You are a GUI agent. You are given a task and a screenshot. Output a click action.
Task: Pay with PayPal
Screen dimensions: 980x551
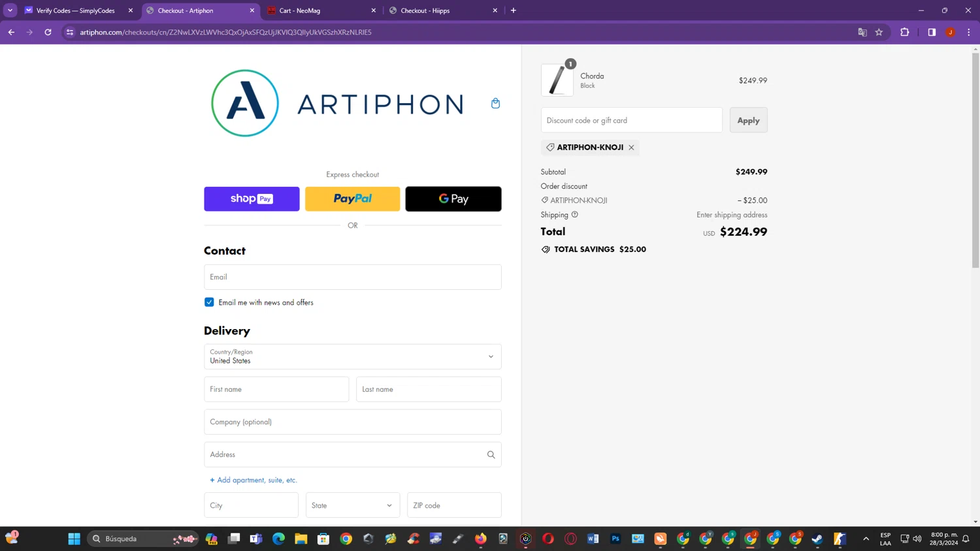point(353,198)
